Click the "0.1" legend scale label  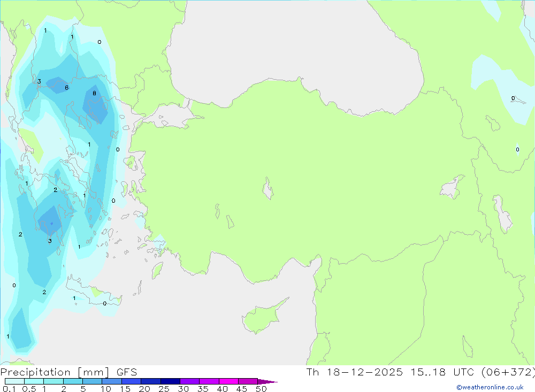click(9, 389)
